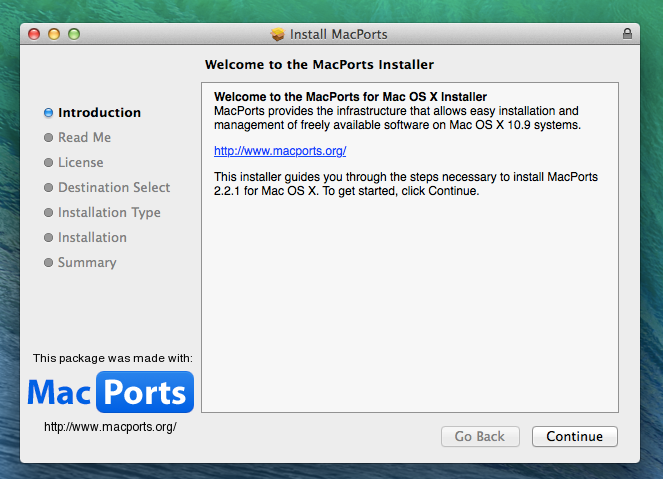Click the 'Welcome to the MacPorts Installer' heading
The width and height of the screenshot is (663, 479).
[319, 65]
